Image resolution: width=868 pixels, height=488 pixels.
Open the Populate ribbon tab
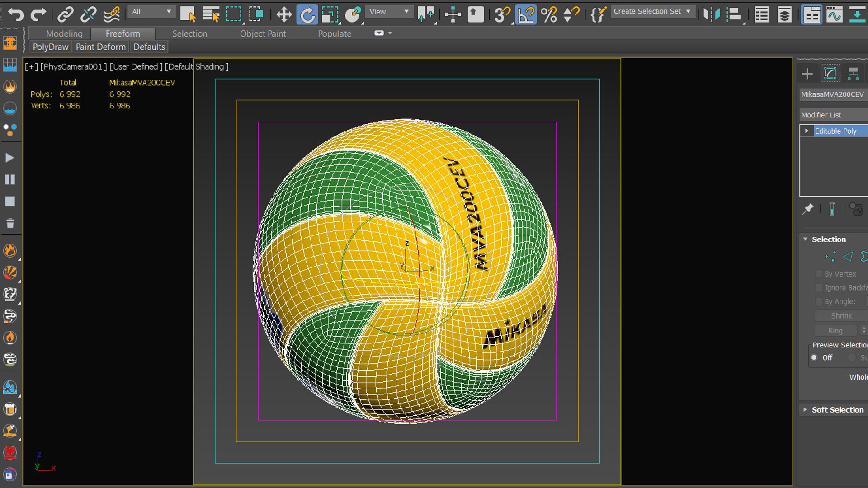click(335, 33)
